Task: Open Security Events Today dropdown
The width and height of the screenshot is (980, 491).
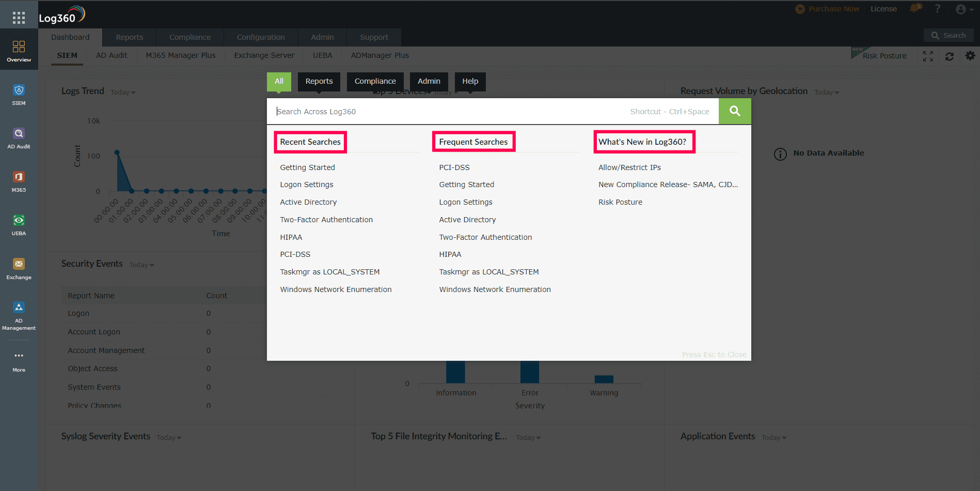Action: click(141, 265)
